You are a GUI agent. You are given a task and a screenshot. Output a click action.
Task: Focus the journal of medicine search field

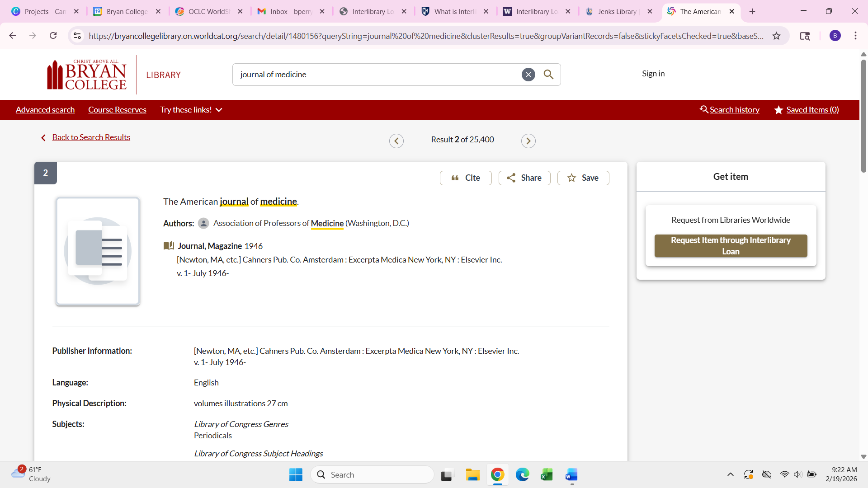(x=377, y=75)
